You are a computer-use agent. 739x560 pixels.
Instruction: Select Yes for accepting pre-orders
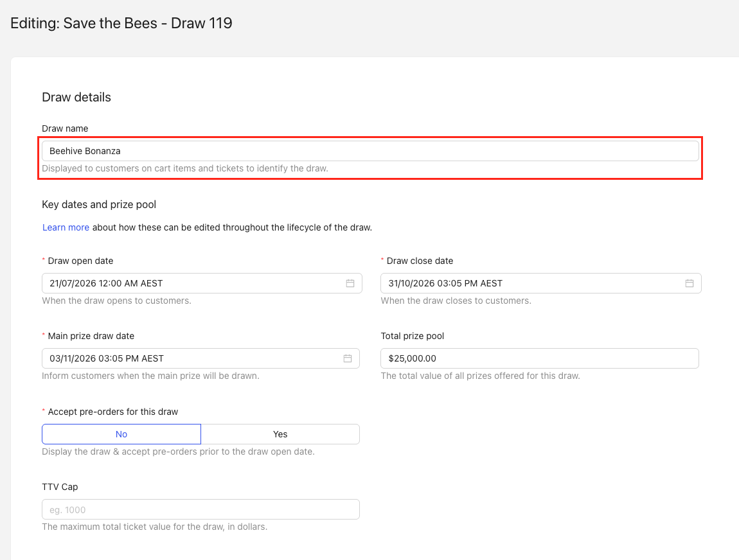click(280, 434)
